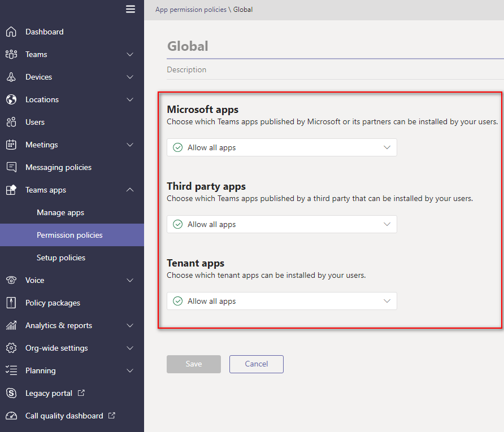The height and width of the screenshot is (432, 504).
Task: Click the Cancel button
Action: tap(257, 364)
